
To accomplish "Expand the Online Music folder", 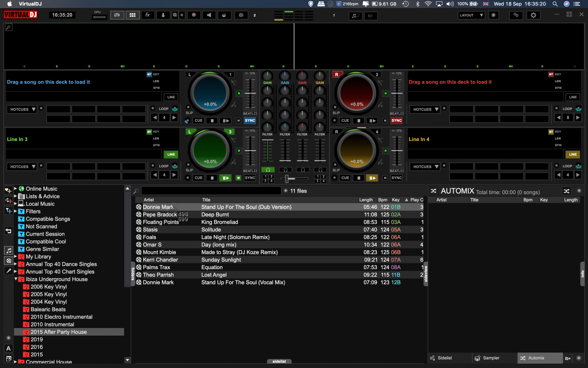I will pyautogui.click(x=15, y=188).
